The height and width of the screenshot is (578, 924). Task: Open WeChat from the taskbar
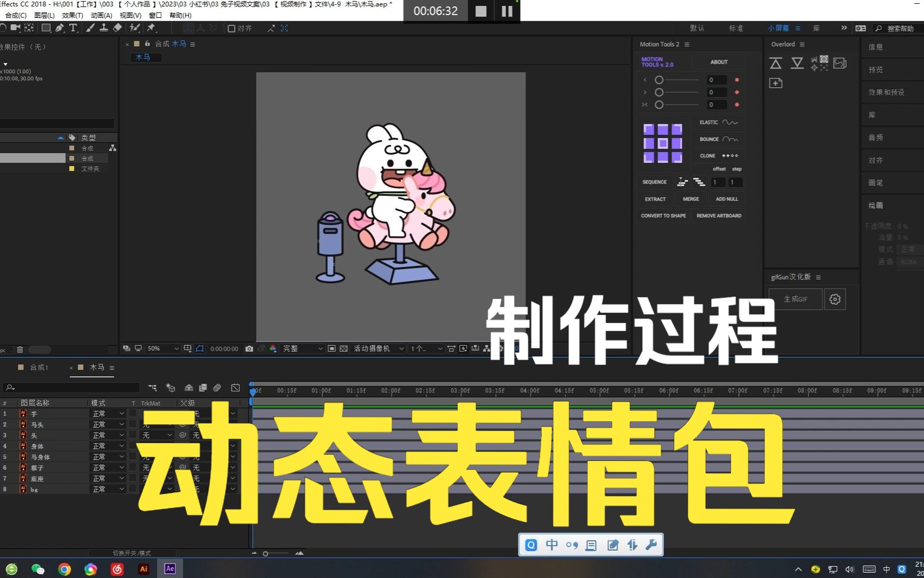[38, 569]
